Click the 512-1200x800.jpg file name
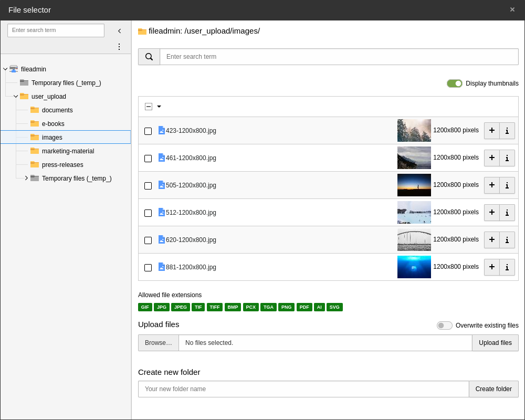525x420 pixels. [x=191, y=212]
